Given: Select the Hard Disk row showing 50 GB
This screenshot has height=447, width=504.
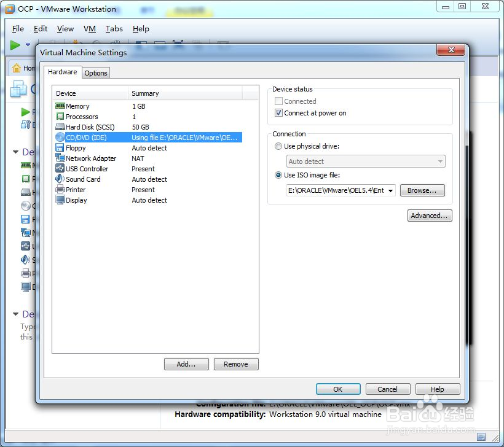Looking at the screenshot, I should [x=148, y=127].
